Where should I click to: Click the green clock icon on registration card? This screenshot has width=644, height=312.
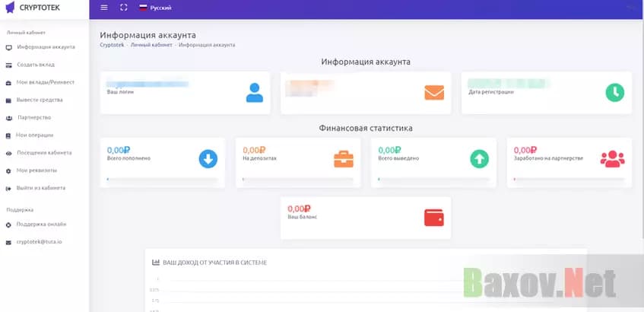615,93
